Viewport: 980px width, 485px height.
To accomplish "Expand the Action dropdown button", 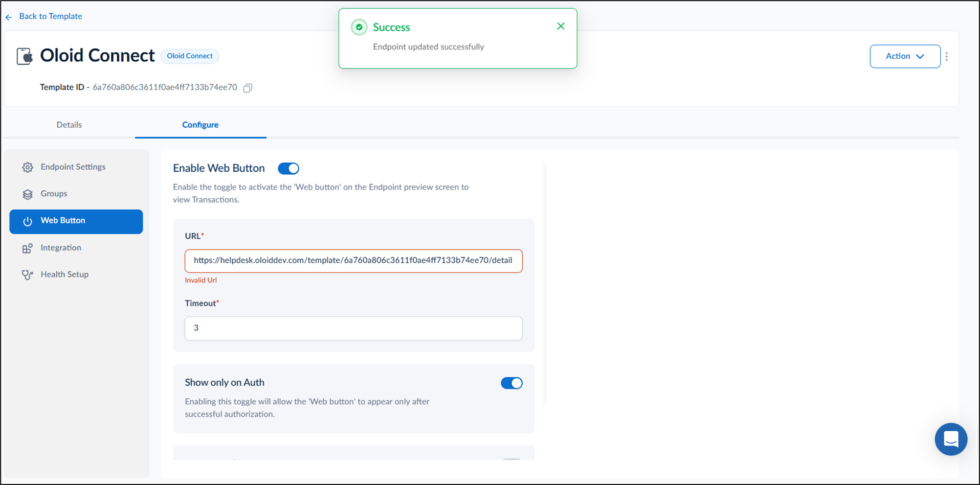I will pos(905,56).
